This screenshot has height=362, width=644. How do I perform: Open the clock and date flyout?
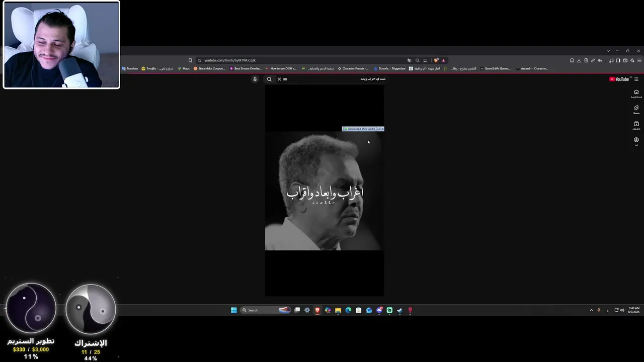pyautogui.click(x=634, y=310)
